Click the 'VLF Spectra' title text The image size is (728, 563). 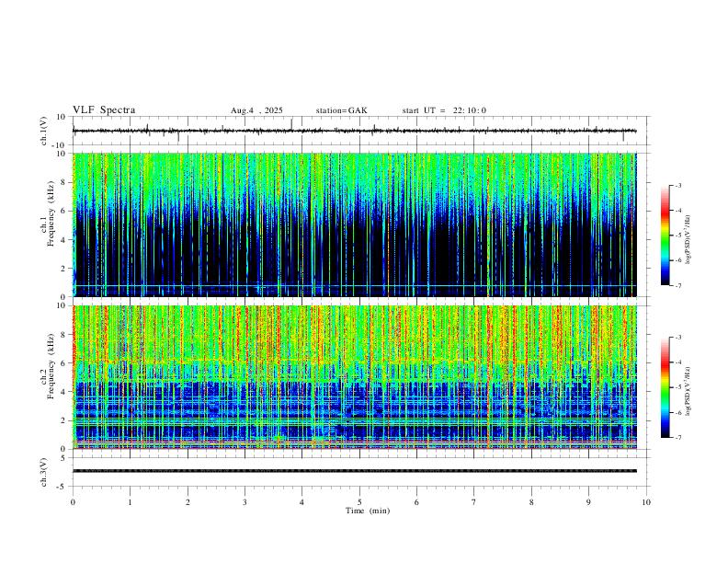tap(104, 110)
